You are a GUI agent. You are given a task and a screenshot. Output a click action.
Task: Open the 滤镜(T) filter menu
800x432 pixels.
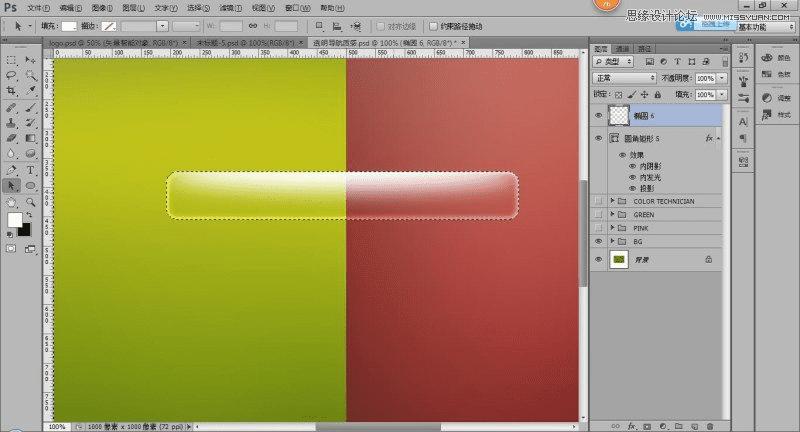point(230,8)
